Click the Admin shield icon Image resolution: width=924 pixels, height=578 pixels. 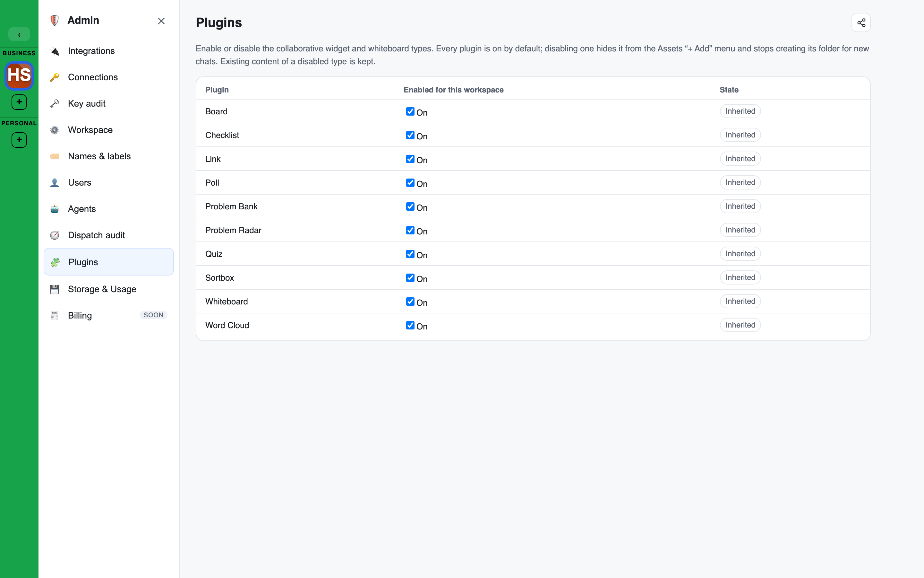55,20
